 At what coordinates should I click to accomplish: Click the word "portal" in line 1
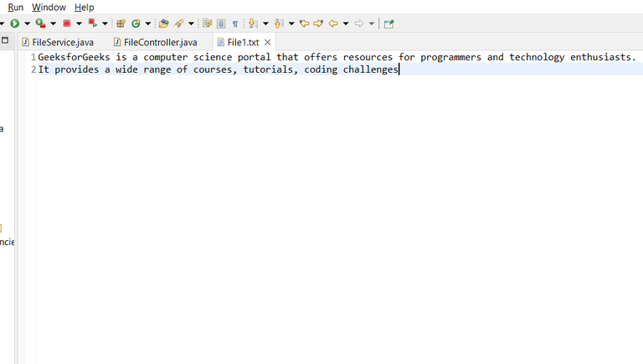(255, 58)
